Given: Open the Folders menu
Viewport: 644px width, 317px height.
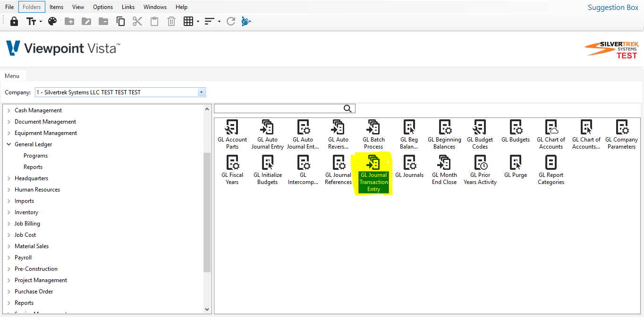Looking at the screenshot, I should tap(32, 7).
